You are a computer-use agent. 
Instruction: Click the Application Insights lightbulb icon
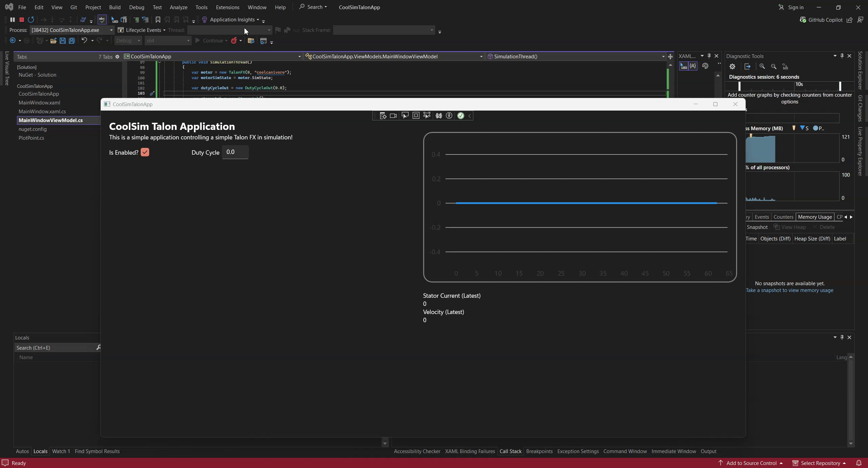point(204,20)
